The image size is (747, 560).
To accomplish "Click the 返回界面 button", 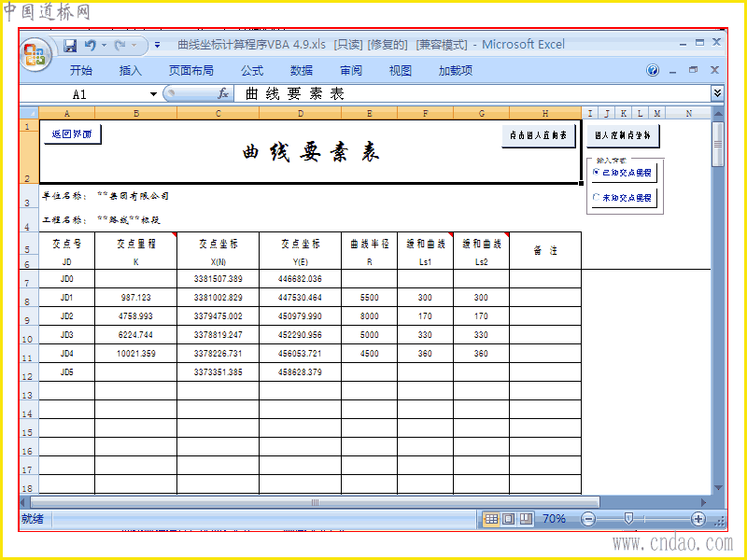I will (73, 134).
